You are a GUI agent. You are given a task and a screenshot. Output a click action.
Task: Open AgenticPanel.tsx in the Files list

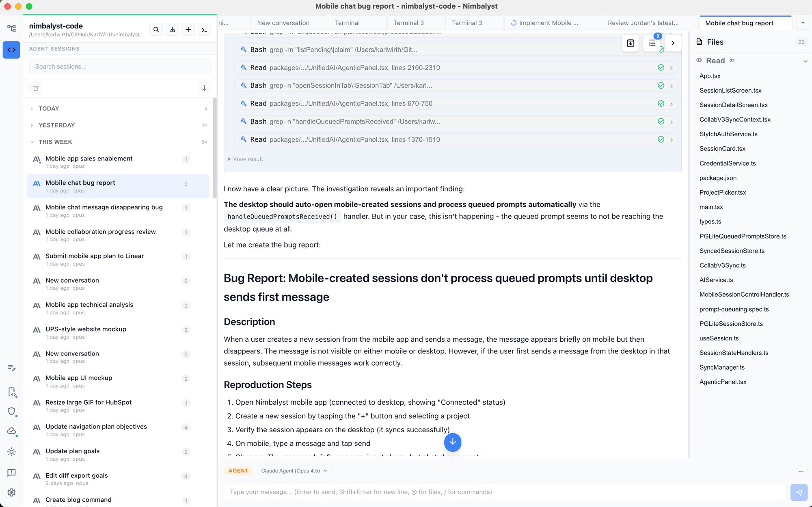(723, 382)
